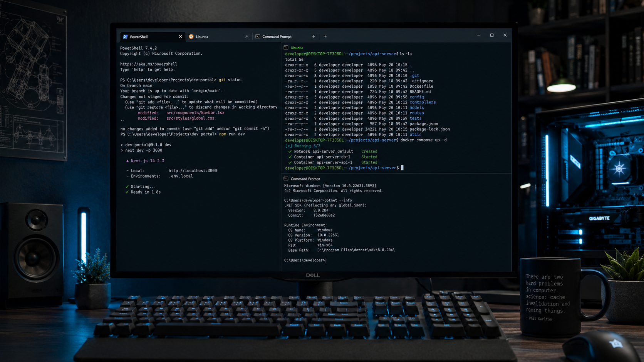Click the routes directory name
Screen dimensions: 644x362
[x=417, y=113]
